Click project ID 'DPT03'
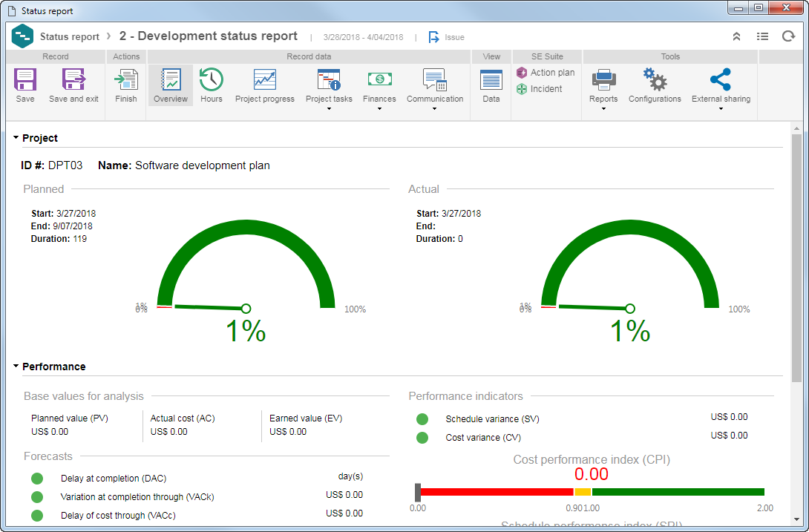The width and height of the screenshot is (809, 532). point(65,165)
